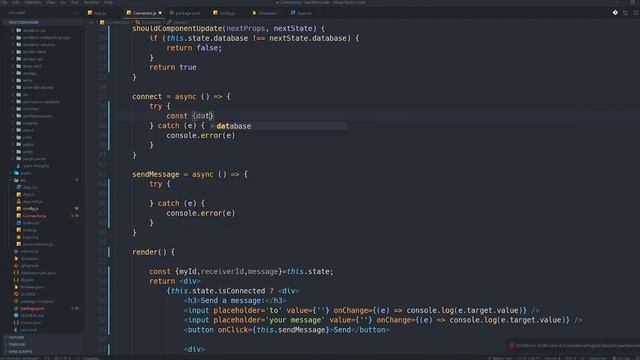Image resolution: width=640 pixels, height=360 pixels.
Task: Expand the public folder in Explorer
Action: point(25,173)
